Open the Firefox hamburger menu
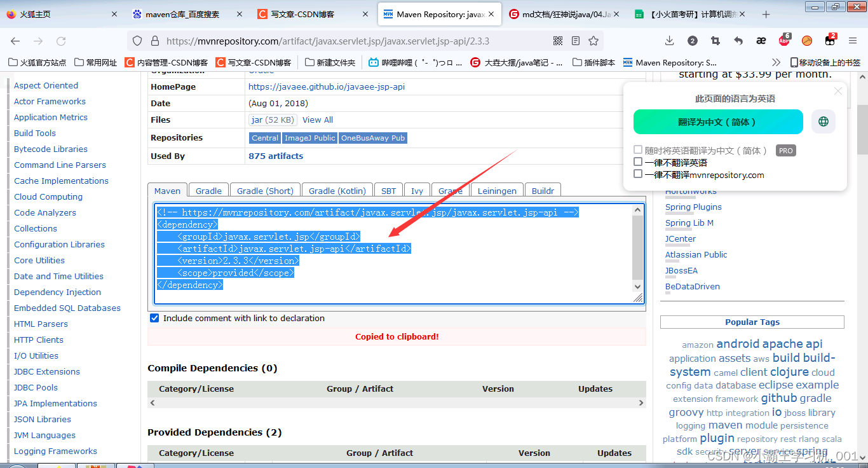 click(853, 41)
